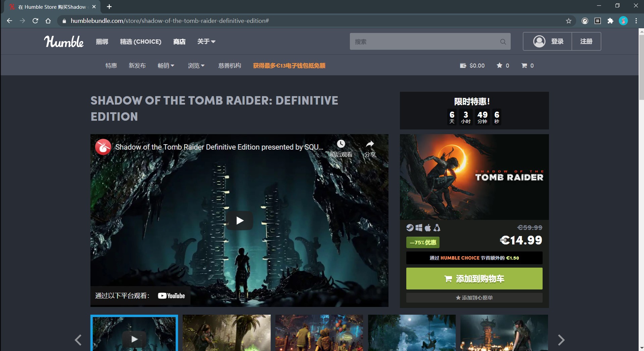Click the search input field

(430, 41)
